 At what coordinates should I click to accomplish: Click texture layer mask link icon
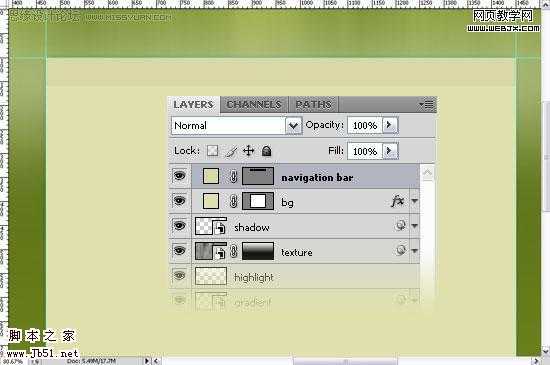[234, 251]
